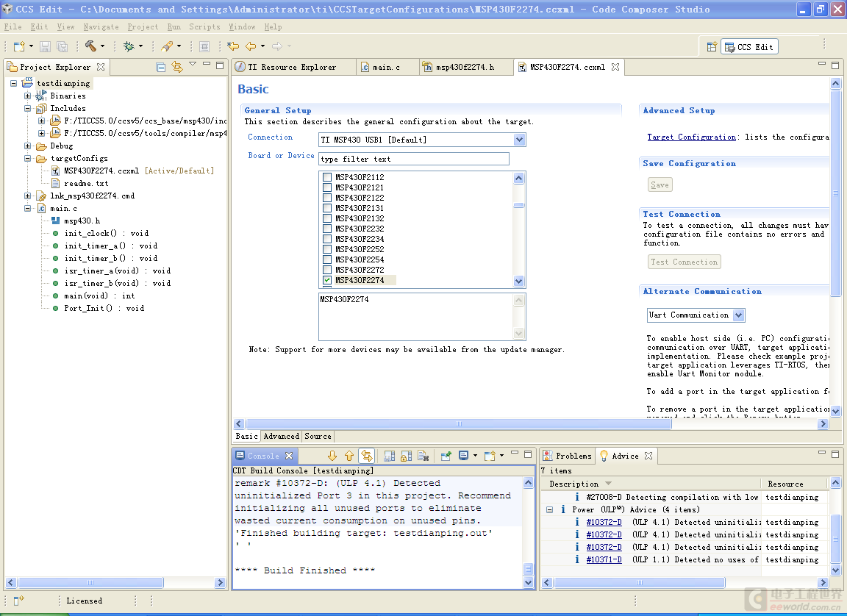Collapse the targetConfigs folder node
Screen dimensions: 847x616
[x=27, y=158]
